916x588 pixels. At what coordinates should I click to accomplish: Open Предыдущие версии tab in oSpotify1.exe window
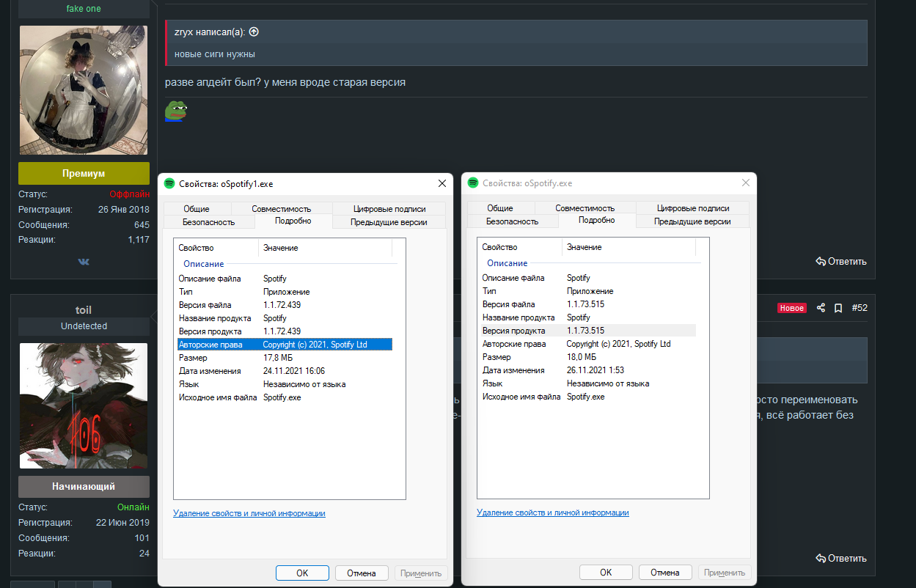point(389,221)
